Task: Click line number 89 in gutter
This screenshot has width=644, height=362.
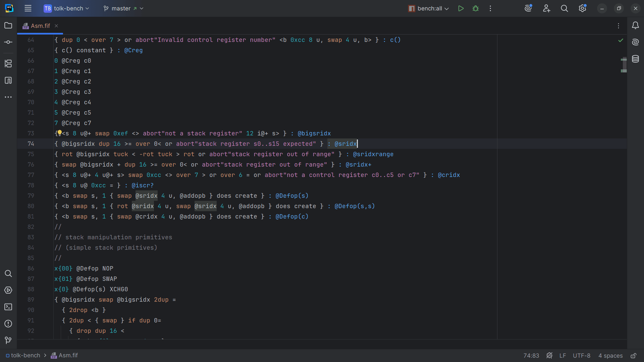Action: [31, 300]
